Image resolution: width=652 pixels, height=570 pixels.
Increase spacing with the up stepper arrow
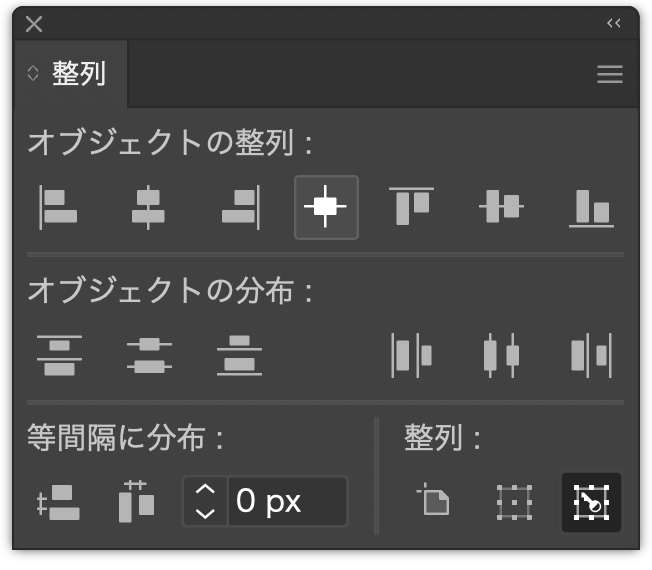pyautogui.click(x=205, y=490)
